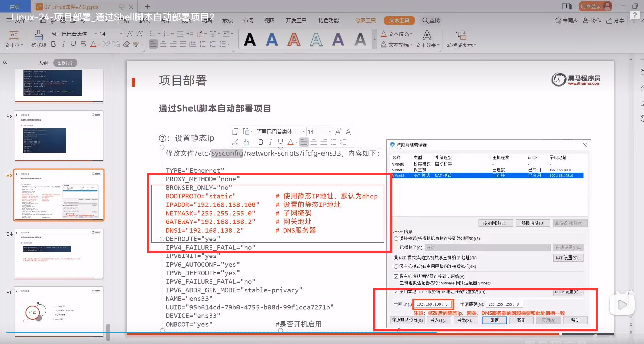Open the Slide Show (放映) tab
This screenshot has height=344, width=644.
pyautogui.click(x=228, y=20)
